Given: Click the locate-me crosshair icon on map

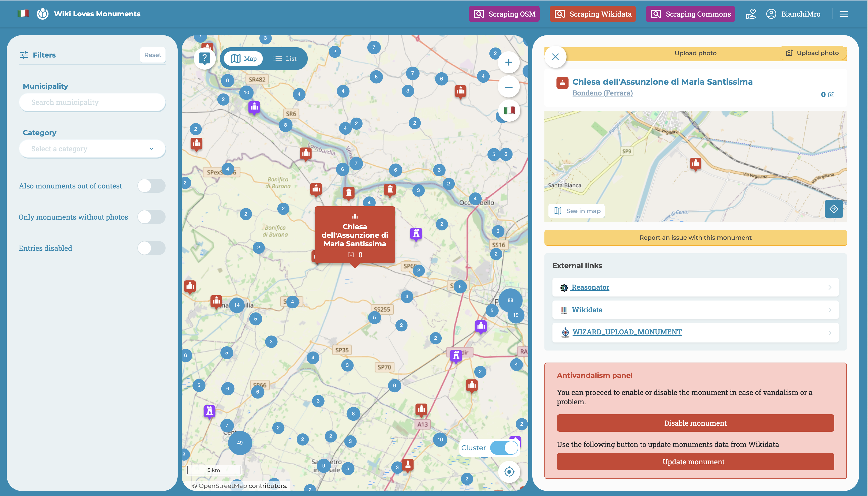Looking at the screenshot, I should tap(509, 472).
